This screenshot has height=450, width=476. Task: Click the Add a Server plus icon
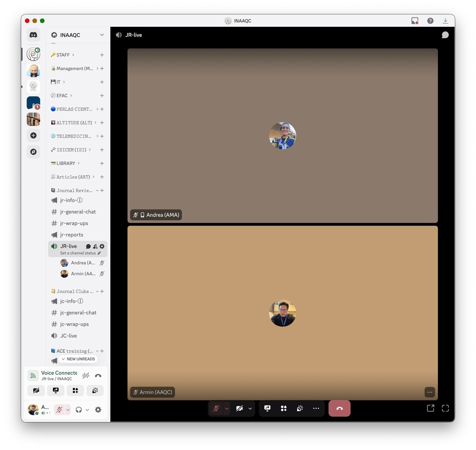(33, 136)
